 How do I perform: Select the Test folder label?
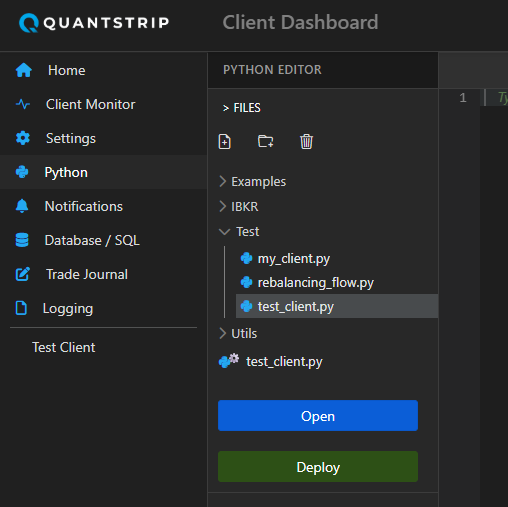[x=247, y=232]
